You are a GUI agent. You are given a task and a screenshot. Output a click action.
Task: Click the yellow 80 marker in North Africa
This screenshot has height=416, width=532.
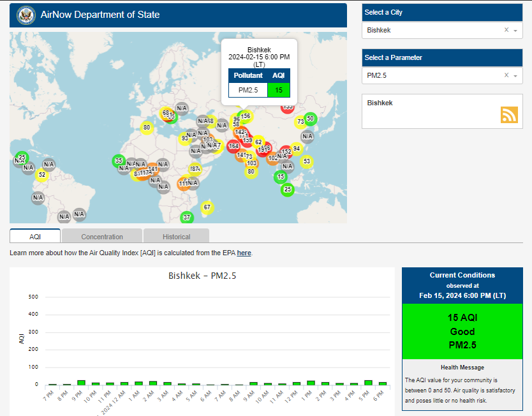[147, 128]
